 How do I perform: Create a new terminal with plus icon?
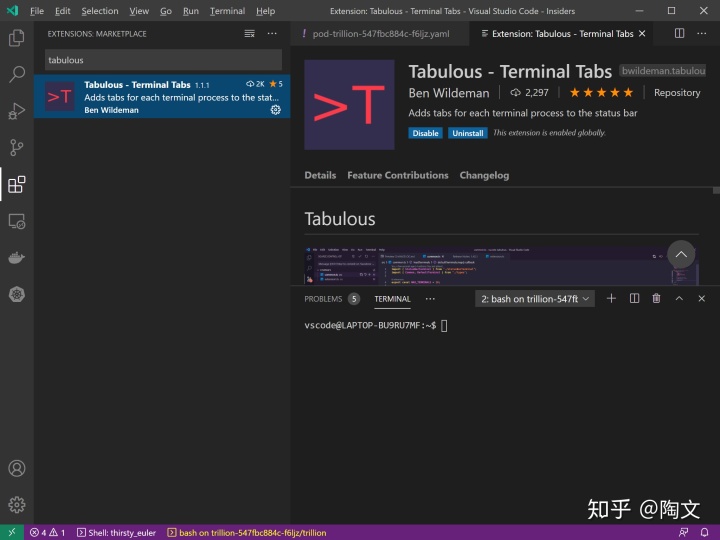tap(611, 299)
